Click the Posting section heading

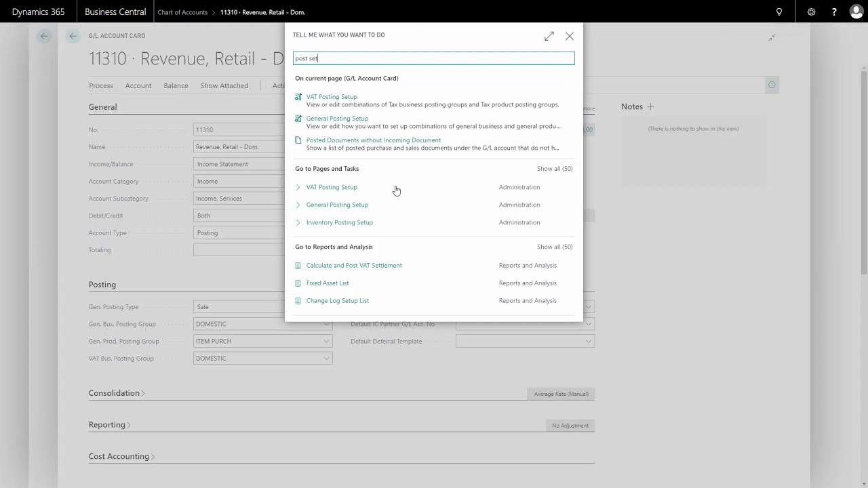click(102, 285)
